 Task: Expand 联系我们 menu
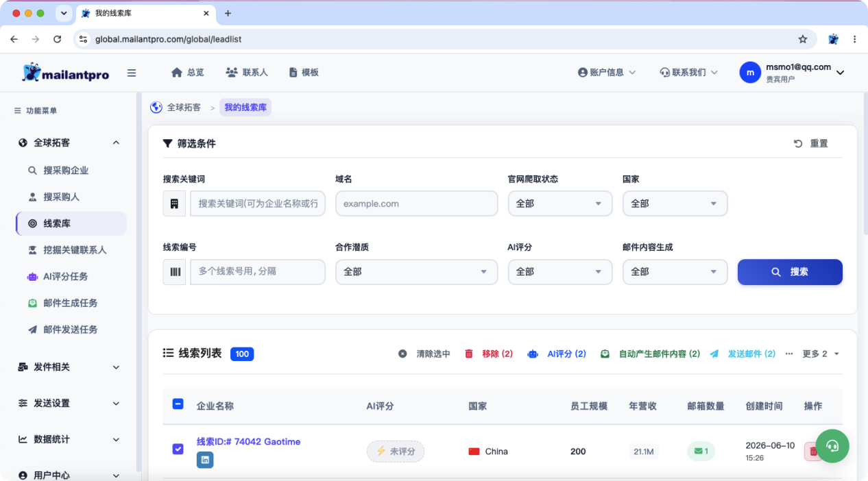(x=689, y=73)
